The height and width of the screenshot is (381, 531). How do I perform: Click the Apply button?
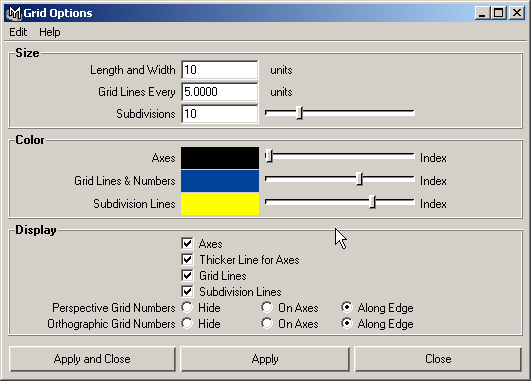click(x=265, y=359)
